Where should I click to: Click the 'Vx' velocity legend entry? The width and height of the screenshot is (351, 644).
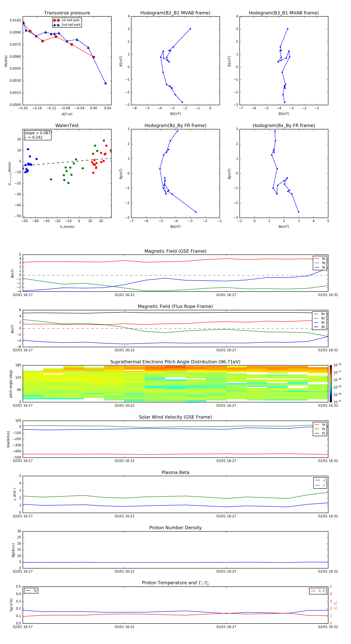click(x=320, y=425)
